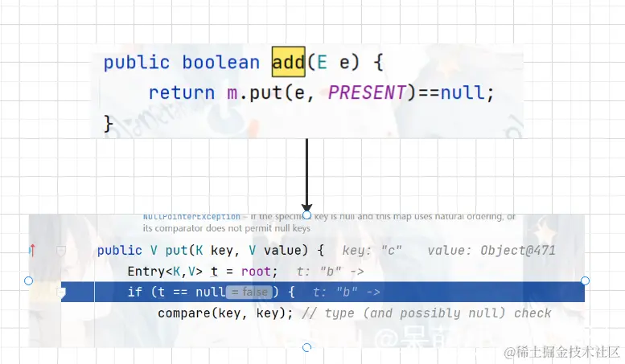The height and width of the screenshot is (364, 625).
Task: Click the type check comment
Action: pyautogui.click(x=426, y=313)
